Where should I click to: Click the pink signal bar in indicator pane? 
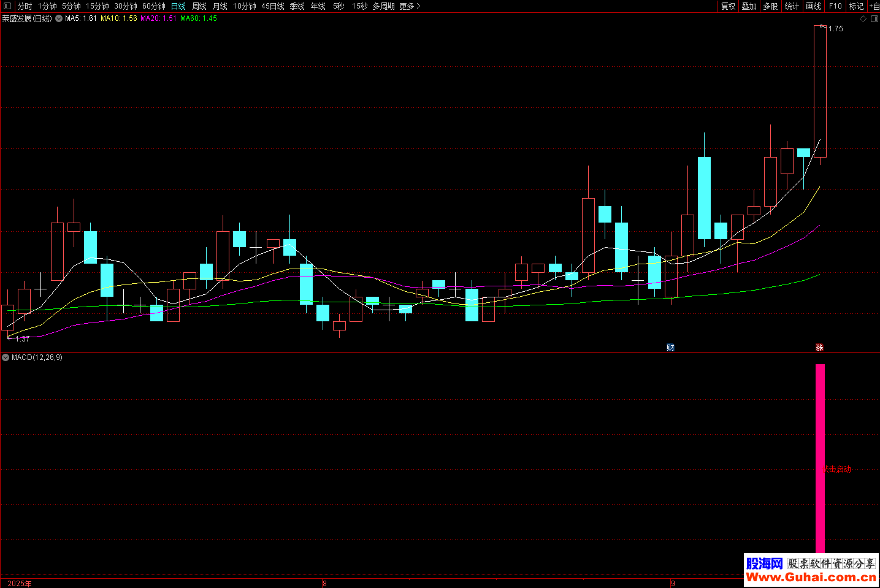point(820,459)
